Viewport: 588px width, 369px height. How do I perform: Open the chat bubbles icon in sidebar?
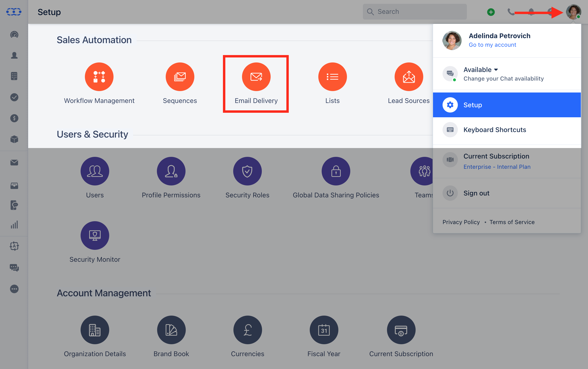14,268
